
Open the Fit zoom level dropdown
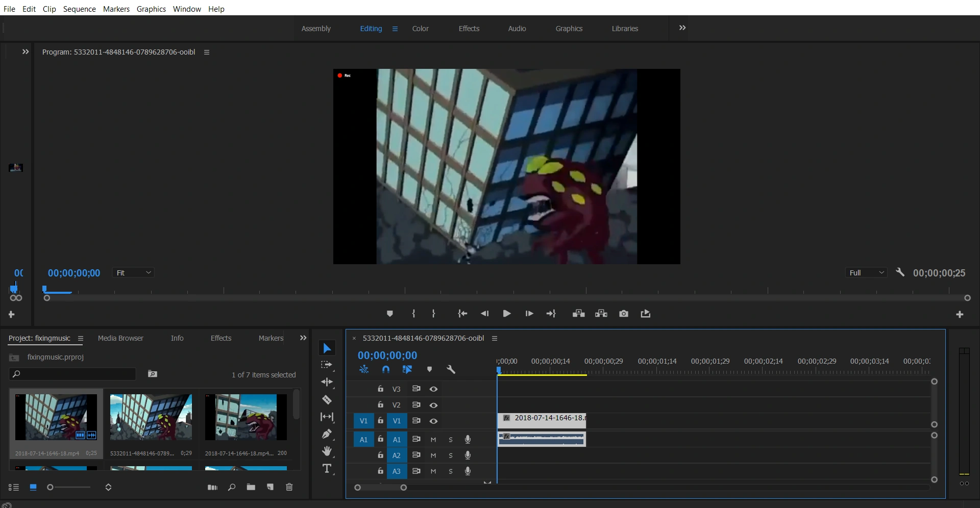tap(133, 273)
